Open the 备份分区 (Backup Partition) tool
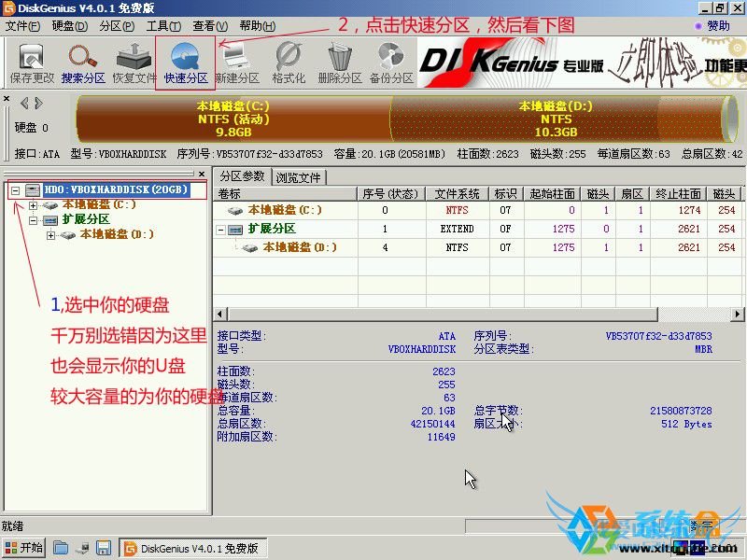747x560 pixels. point(391,63)
